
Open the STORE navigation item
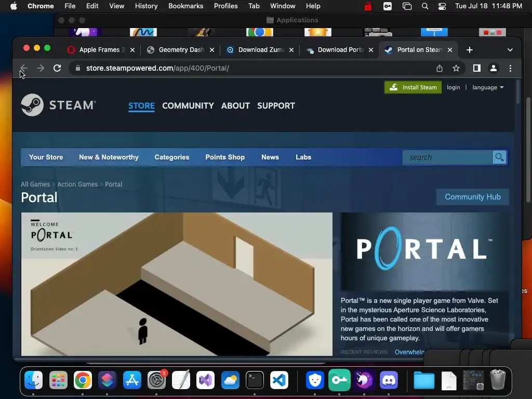coord(141,105)
